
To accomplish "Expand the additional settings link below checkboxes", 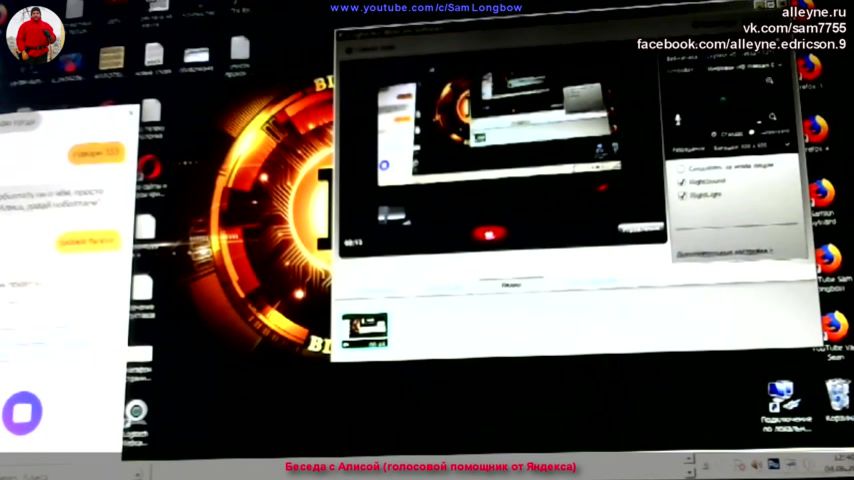I will pyautogui.click(x=723, y=253).
